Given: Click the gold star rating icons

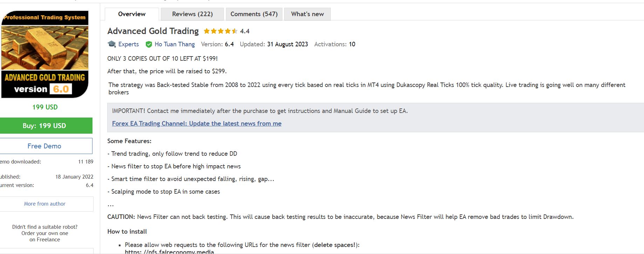Looking at the screenshot, I should pyautogui.click(x=220, y=31).
